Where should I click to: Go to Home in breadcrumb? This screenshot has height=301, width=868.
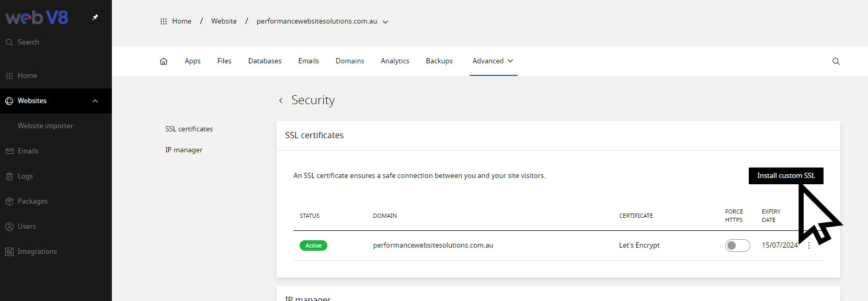click(181, 21)
